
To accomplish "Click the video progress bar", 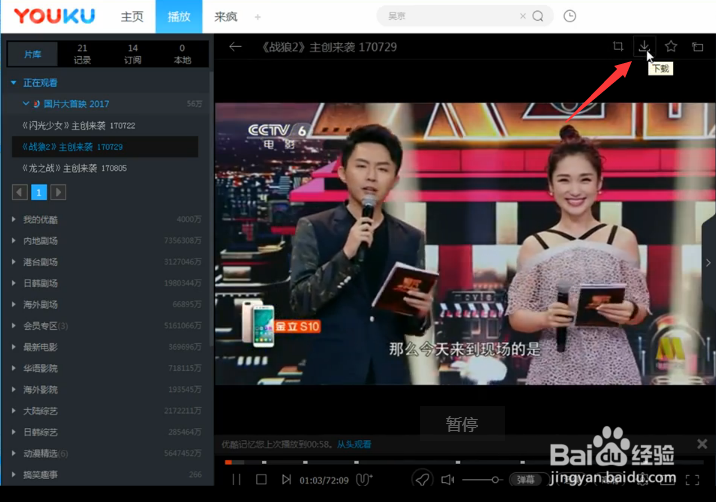I will tap(462, 462).
